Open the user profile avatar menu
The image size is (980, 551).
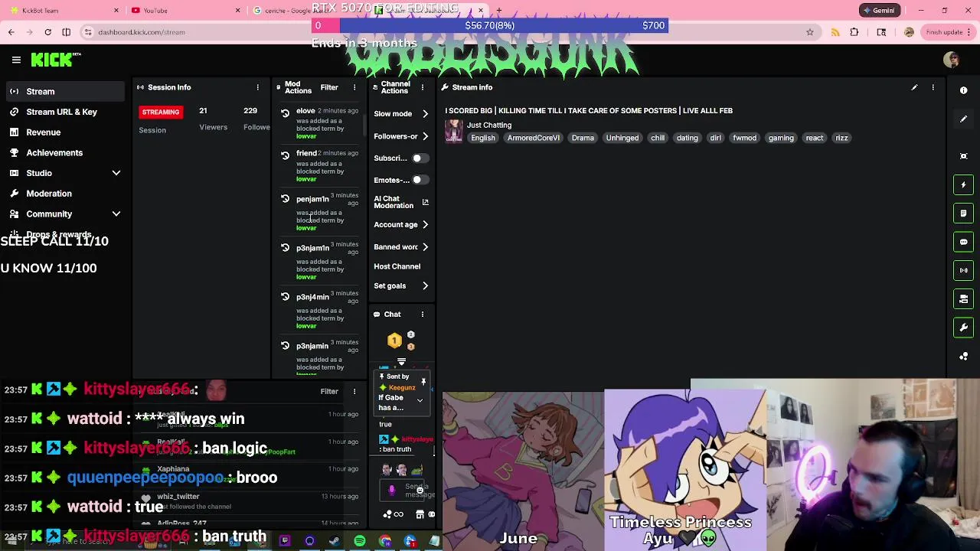click(x=952, y=60)
